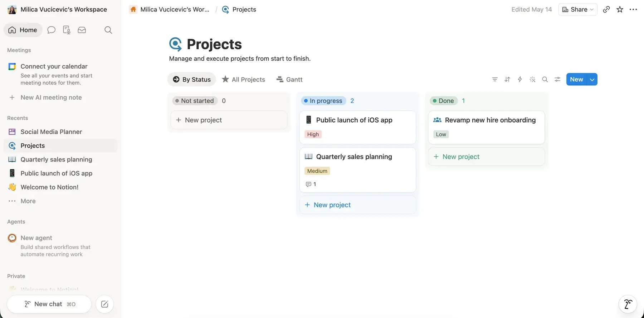Start a New chat

pyautogui.click(x=49, y=304)
